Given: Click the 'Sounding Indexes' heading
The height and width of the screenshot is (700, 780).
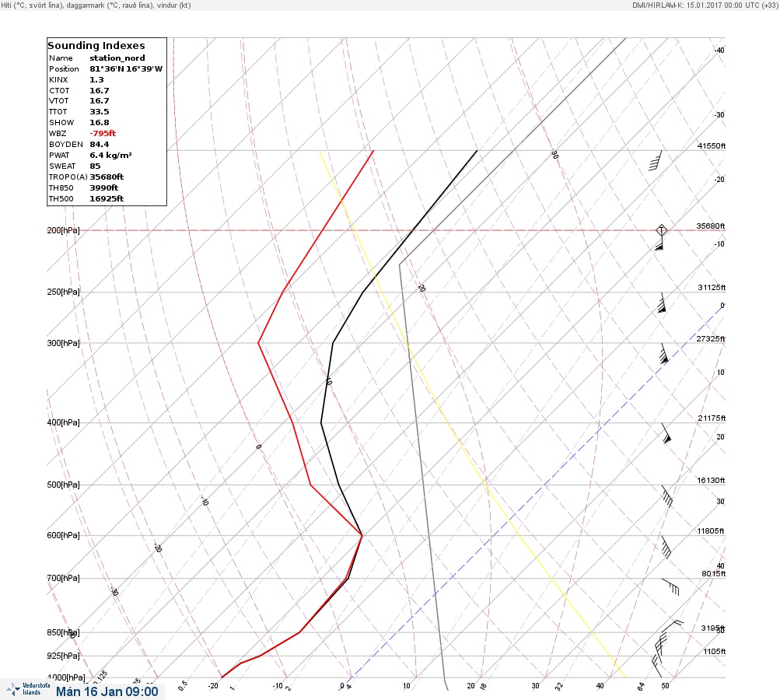Looking at the screenshot, I should tap(96, 45).
